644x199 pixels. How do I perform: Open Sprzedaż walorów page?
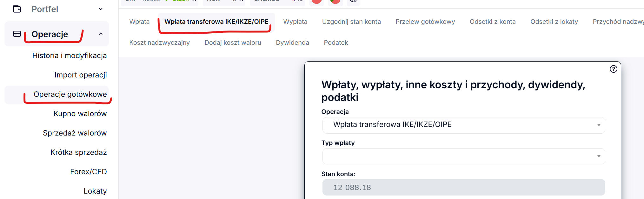tap(75, 133)
